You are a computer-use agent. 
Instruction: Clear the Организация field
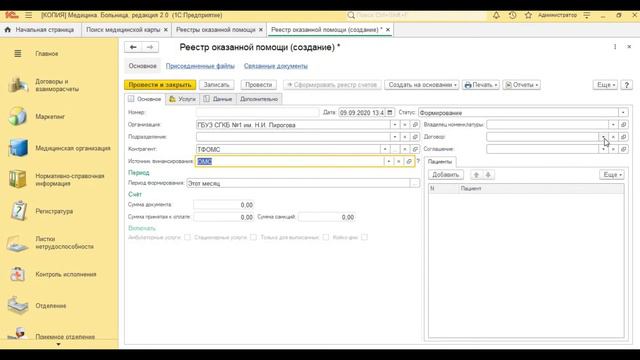pyautogui.click(x=404, y=124)
